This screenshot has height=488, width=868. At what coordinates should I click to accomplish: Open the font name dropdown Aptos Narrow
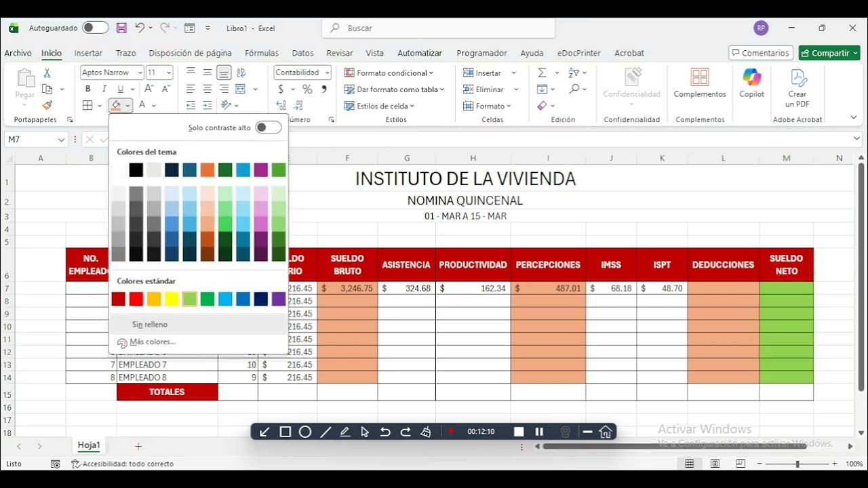[x=140, y=73]
